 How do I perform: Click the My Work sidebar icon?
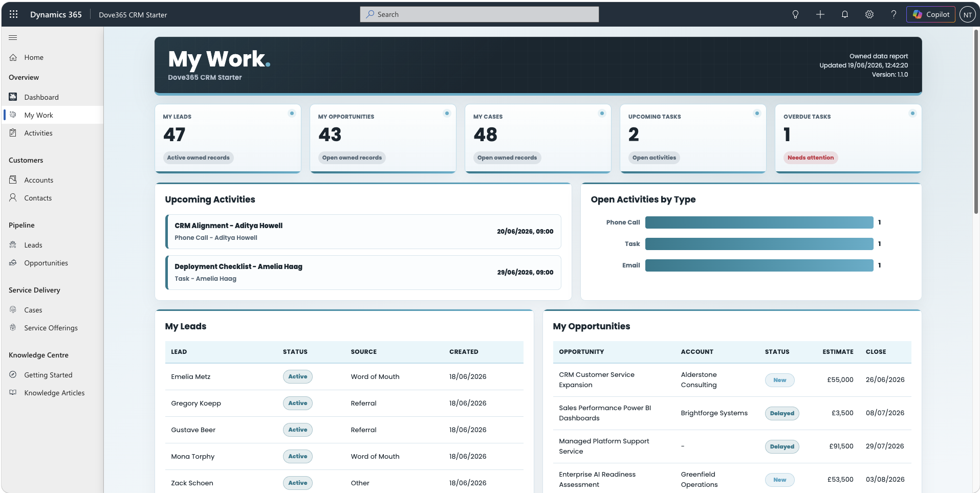tap(13, 115)
